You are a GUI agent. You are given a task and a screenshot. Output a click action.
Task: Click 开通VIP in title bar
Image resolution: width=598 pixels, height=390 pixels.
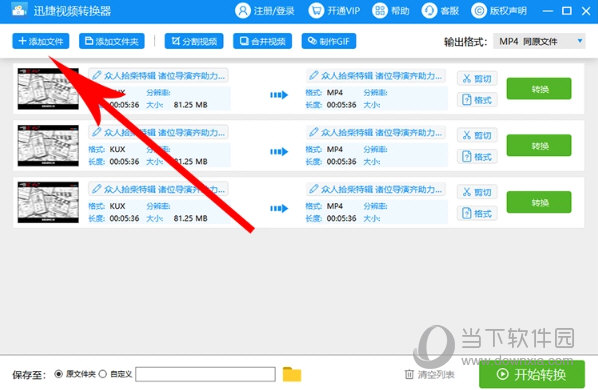point(334,11)
